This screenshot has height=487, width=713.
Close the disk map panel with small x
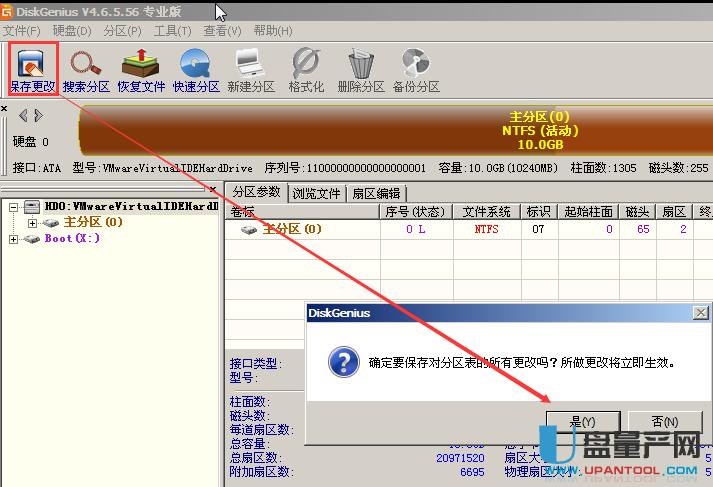coord(4,109)
